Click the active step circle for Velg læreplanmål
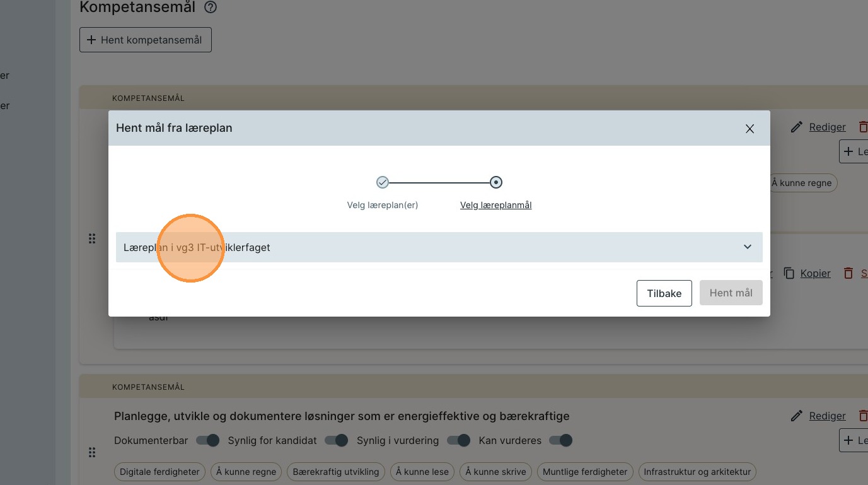Image resolution: width=868 pixels, height=485 pixels. [x=496, y=182]
